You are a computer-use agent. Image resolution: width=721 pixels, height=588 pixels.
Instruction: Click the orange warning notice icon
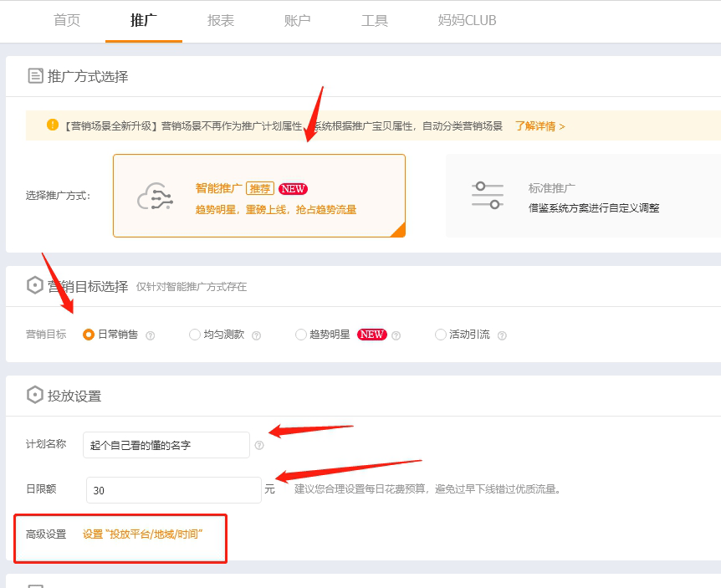coord(53,125)
